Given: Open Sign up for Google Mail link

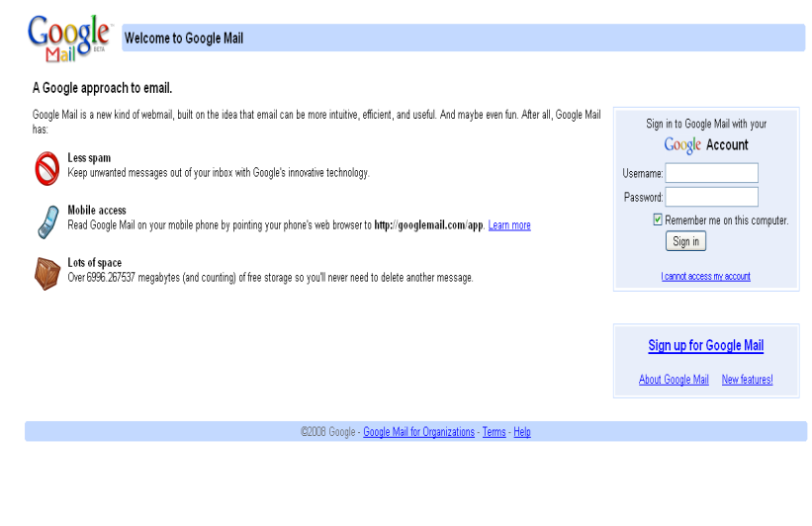Looking at the screenshot, I should pyautogui.click(x=706, y=345).
